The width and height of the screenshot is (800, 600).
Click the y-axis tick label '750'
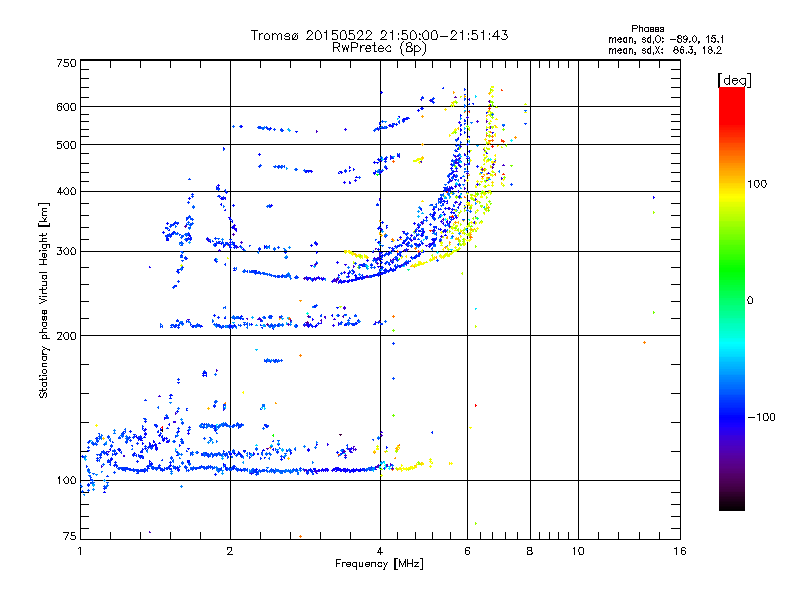(66, 63)
